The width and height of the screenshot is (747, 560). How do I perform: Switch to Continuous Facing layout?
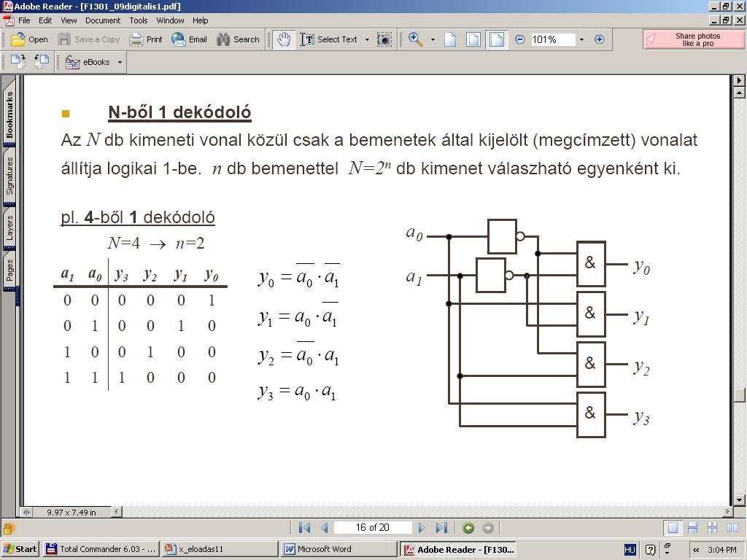pos(712,528)
